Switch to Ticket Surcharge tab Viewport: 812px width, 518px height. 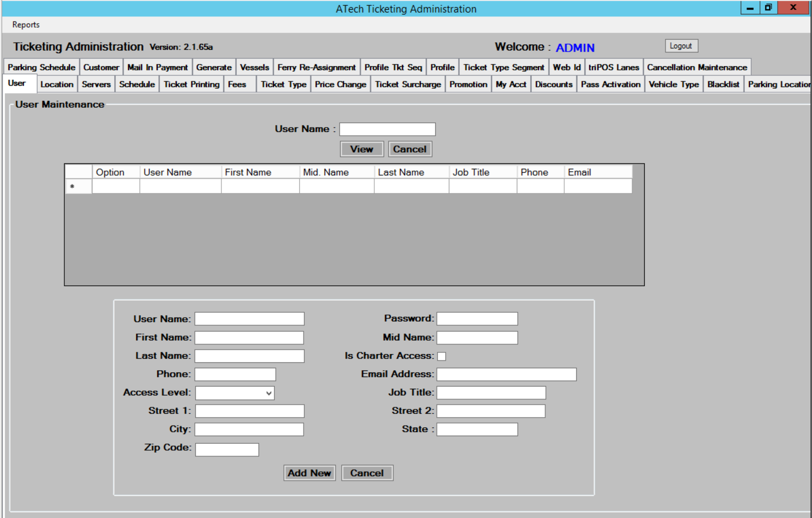pos(408,84)
